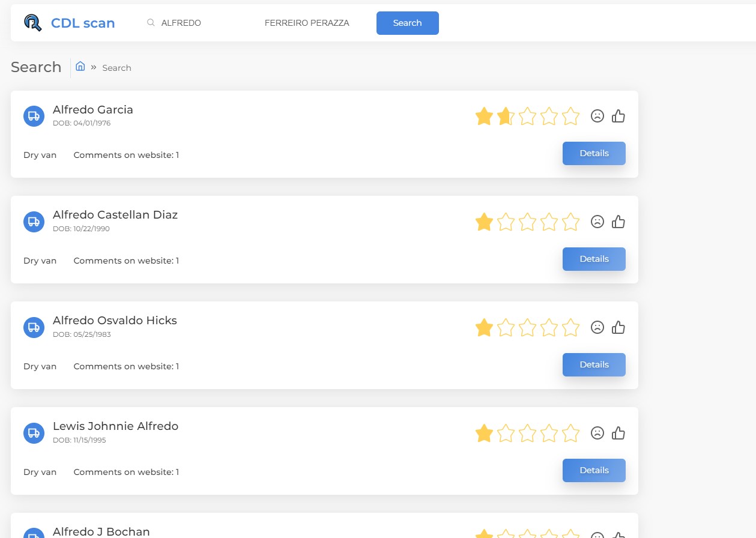Screen dimensions: 756x538
Task: Open Details for Alfredo Castellan Diaz
Action: (594, 259)
